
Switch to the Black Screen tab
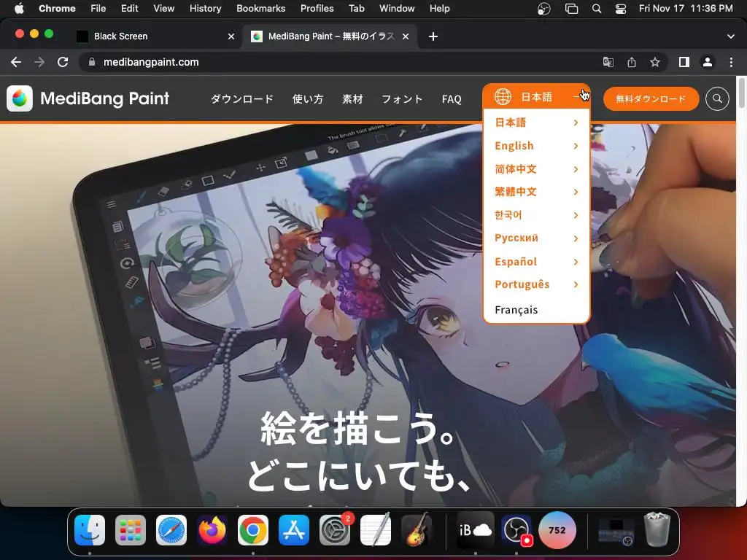[x=155, y=36]
